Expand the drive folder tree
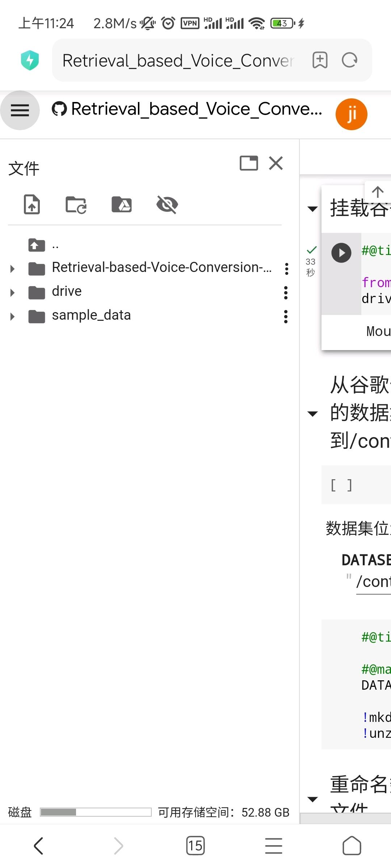The height and width of the screenshot is (868, 391). point(13,293)
